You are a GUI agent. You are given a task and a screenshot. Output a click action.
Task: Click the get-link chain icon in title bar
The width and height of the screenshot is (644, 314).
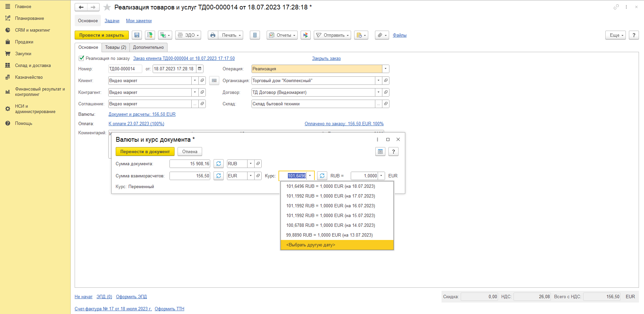coord(616,7)
